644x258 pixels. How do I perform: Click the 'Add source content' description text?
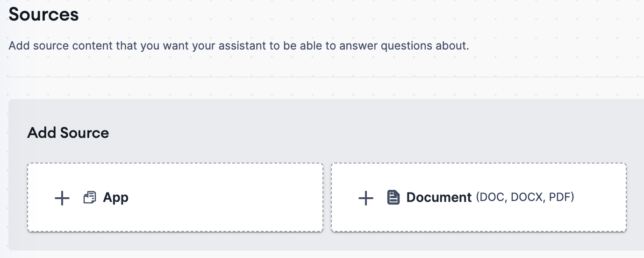coord(239,46)
